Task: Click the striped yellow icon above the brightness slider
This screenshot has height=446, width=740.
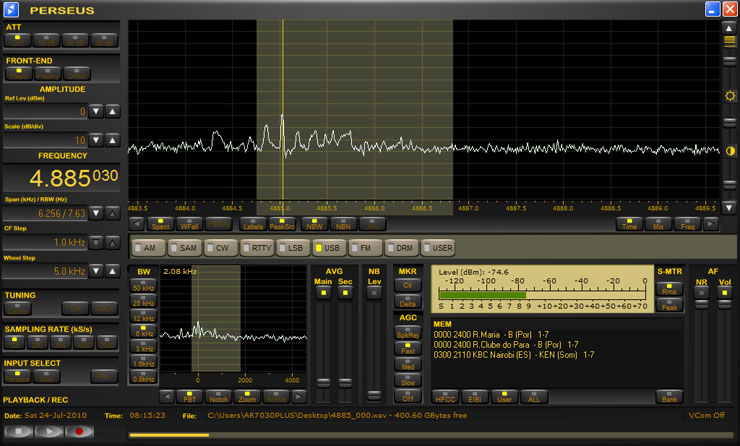Action: pos(730,42)
